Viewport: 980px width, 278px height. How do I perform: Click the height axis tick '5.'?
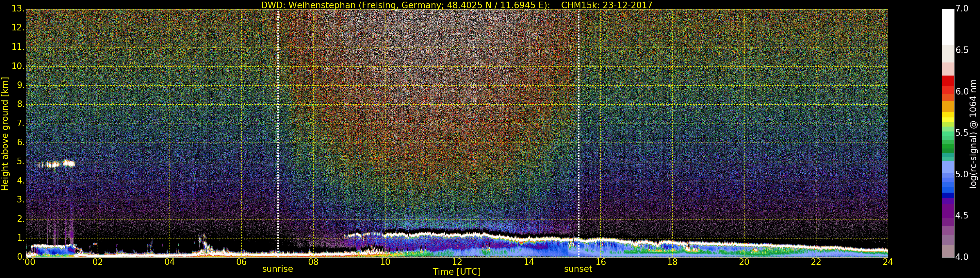point(20,162)
